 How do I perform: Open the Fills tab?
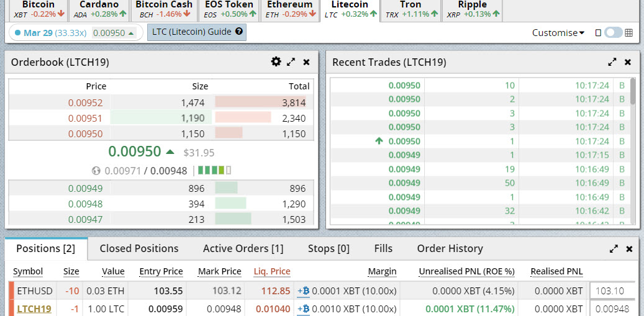[x=383, y=249]
